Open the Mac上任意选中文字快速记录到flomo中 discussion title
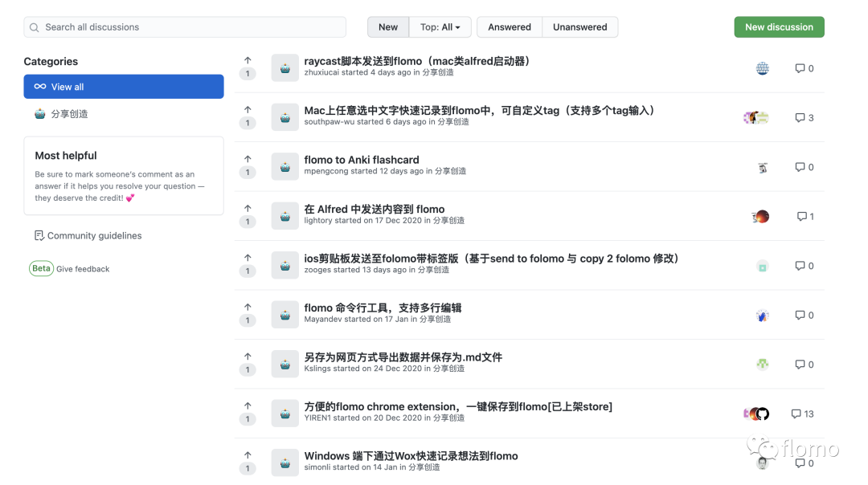The height and width of the screenshot is (485, 868). pyautogui.click(x=479, y=111)
